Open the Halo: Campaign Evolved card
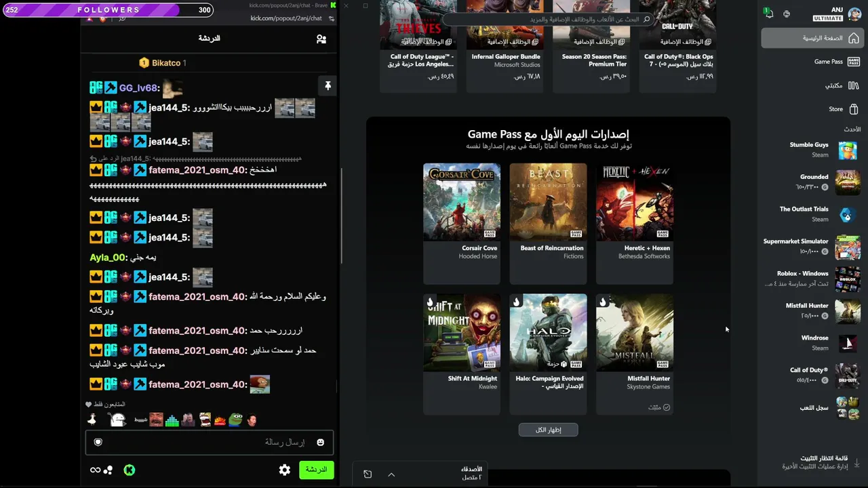 coord(548,354)
